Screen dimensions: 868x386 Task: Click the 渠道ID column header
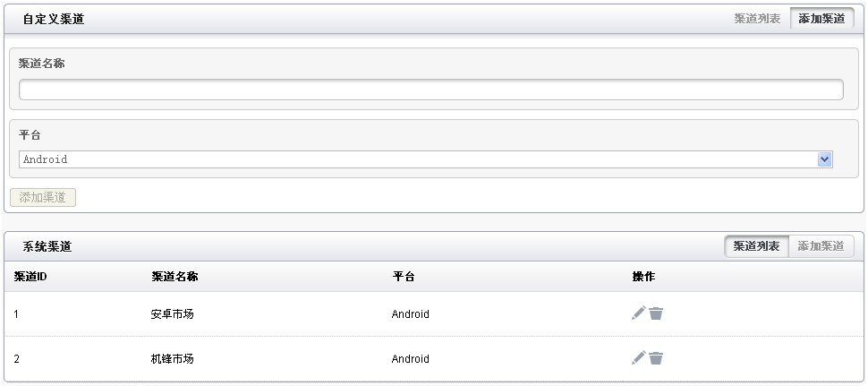click(30, 277)
